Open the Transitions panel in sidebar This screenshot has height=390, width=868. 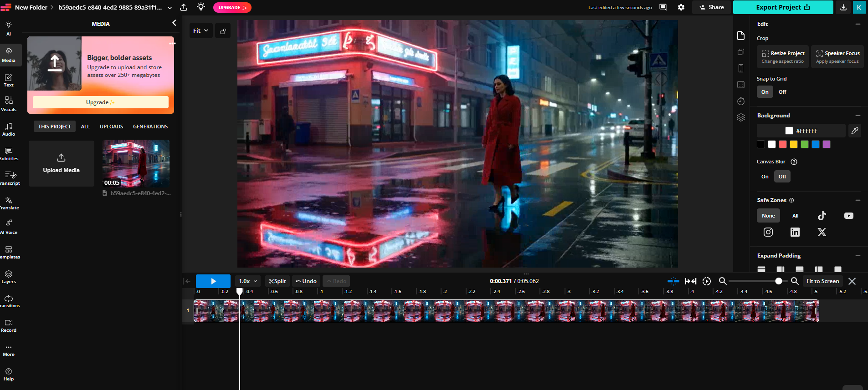(x=9, y=301)
